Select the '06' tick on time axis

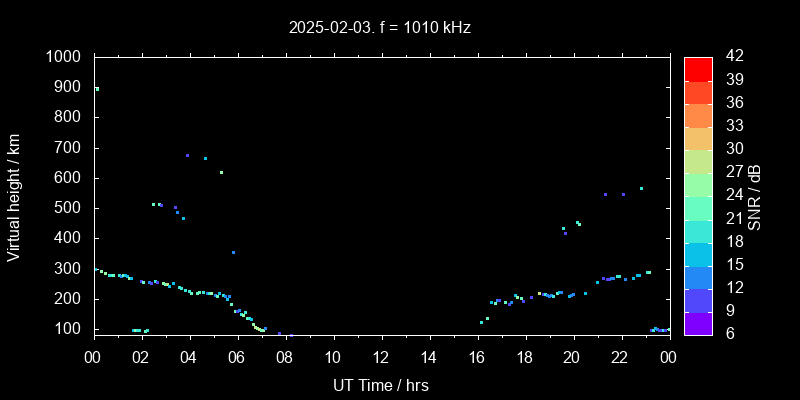[x=237, y=358]
